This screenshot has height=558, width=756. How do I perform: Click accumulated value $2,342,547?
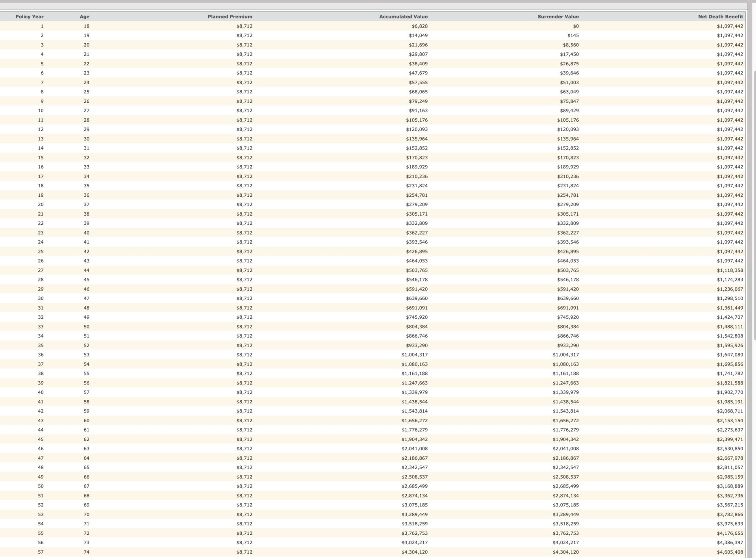tap(415, 467)
